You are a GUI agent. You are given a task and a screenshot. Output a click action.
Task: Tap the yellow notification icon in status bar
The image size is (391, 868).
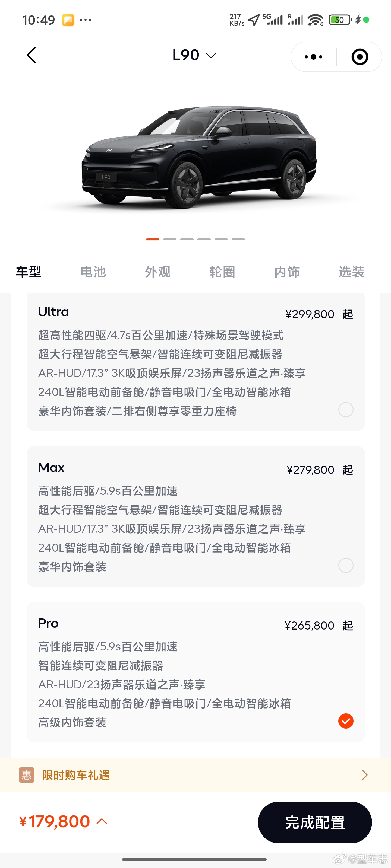coord(68,20)
